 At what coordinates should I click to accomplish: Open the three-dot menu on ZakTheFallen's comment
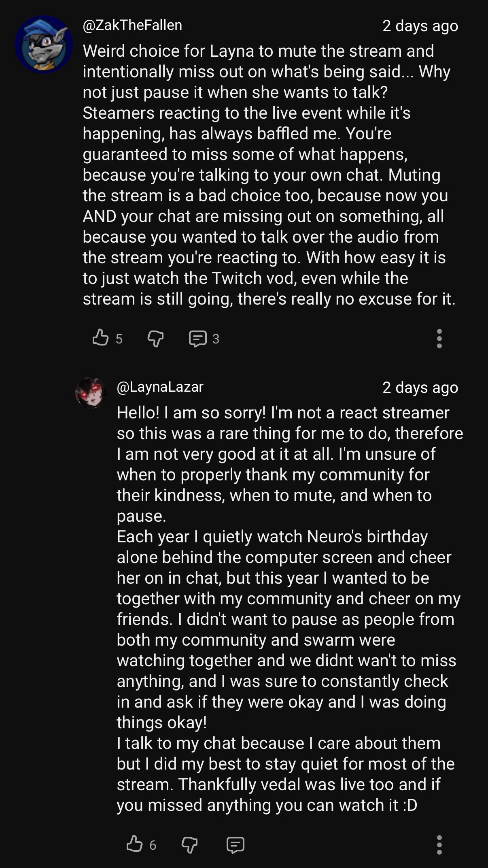pos(439,339)
